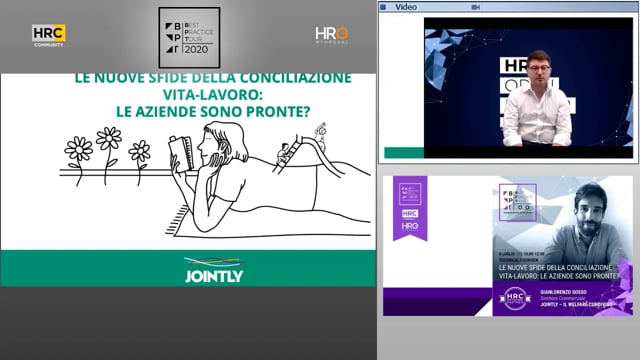The height and width of the screenshot is (360, 640).
Task: Click the Best Practice Tour 2020 logo
Action: tap(189, 38)
